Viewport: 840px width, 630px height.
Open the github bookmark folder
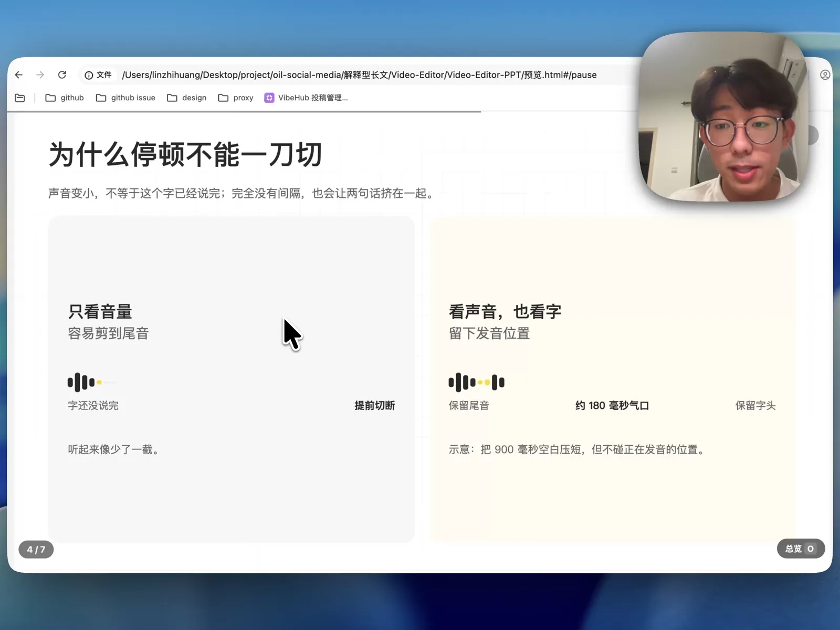[65, 98]
